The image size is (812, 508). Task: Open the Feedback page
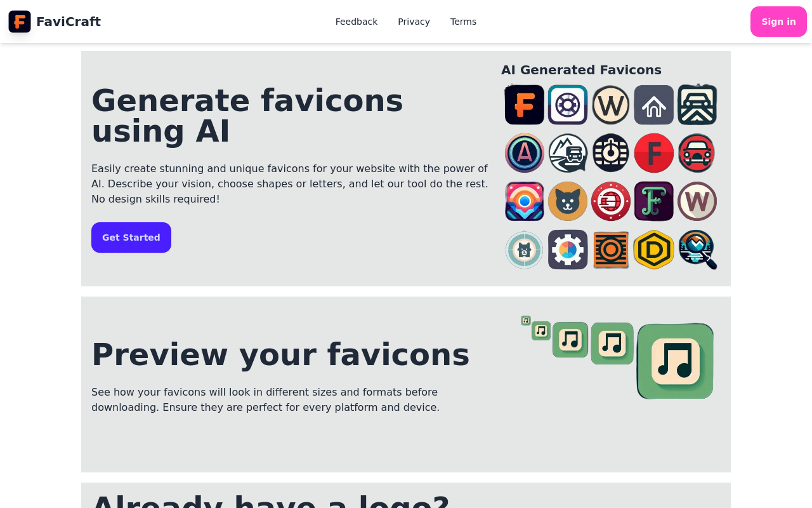click(x=357, y=22)
